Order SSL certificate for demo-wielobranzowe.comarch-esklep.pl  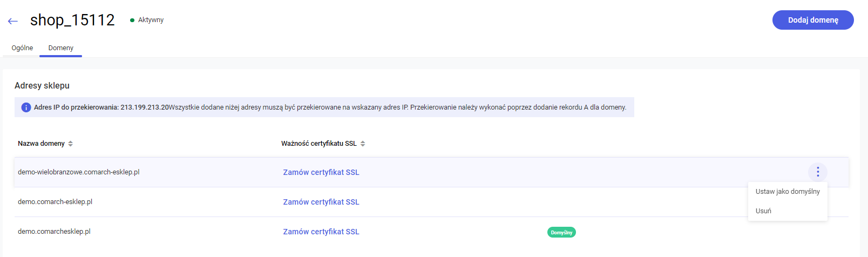(321, 172)
